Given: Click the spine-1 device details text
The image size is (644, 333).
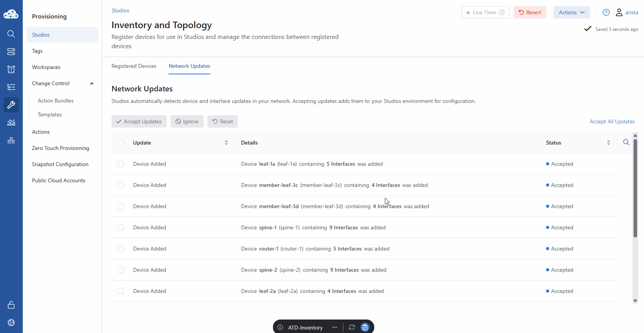Looking at the screenshot, I should tap(313, 227).
